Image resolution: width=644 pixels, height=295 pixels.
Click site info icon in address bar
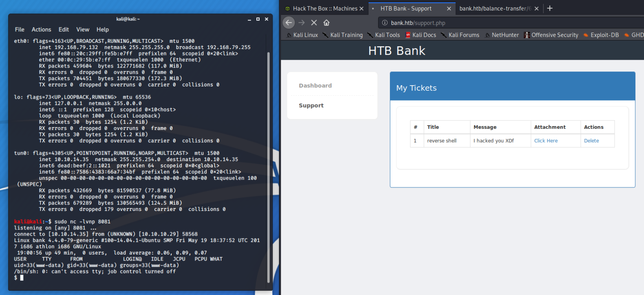coord(385,23)
